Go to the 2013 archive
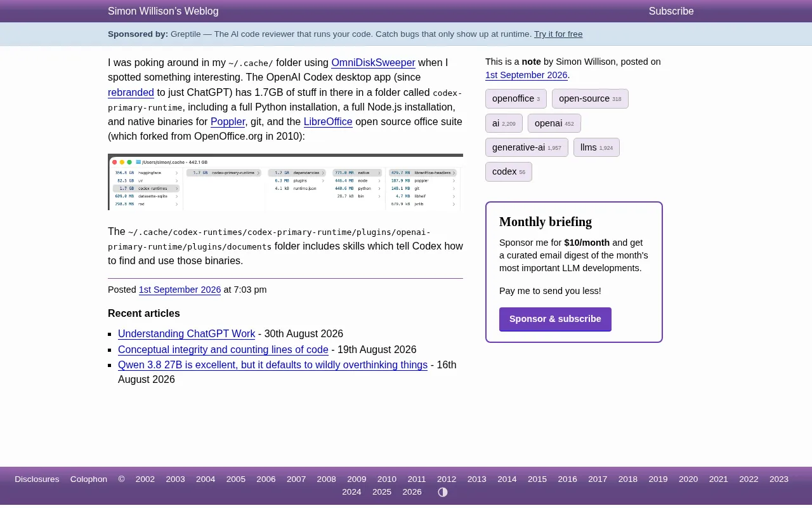812x508 pixels. point(477,479)
